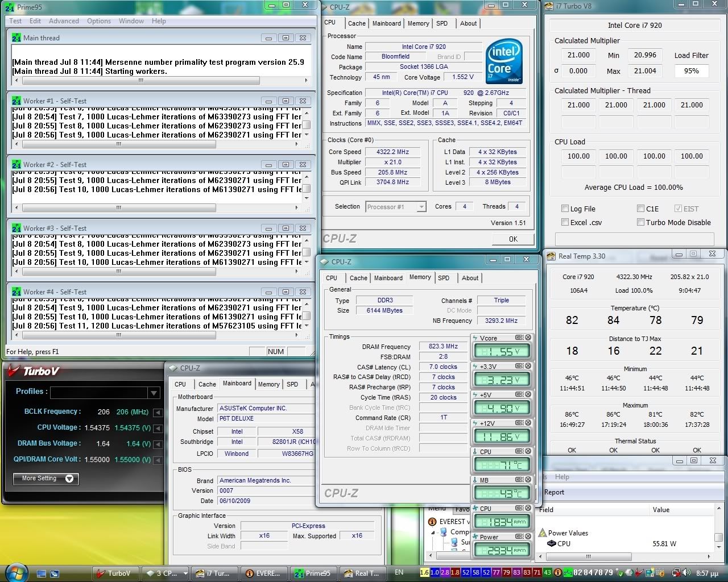The width and height of the screenshot is (728, 582).
Task: Open the Prime95 Window menu
Action: [131, 21]
